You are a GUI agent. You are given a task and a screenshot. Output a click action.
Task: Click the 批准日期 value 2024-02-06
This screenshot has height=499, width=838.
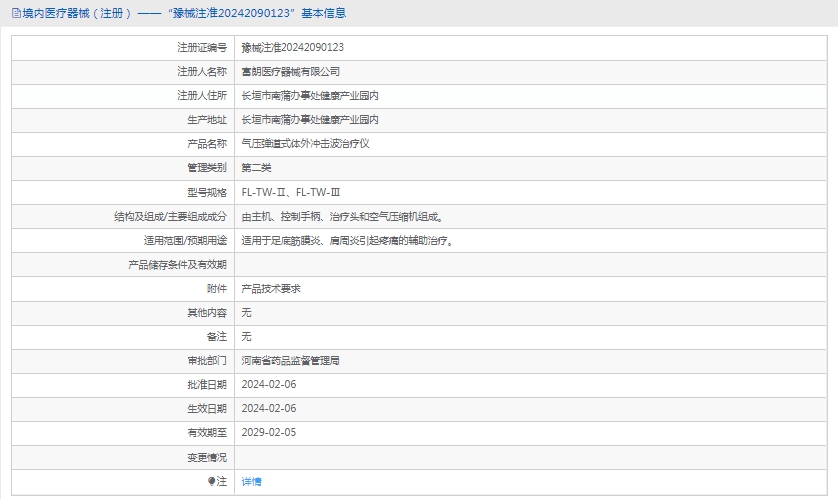click(269, 384)
